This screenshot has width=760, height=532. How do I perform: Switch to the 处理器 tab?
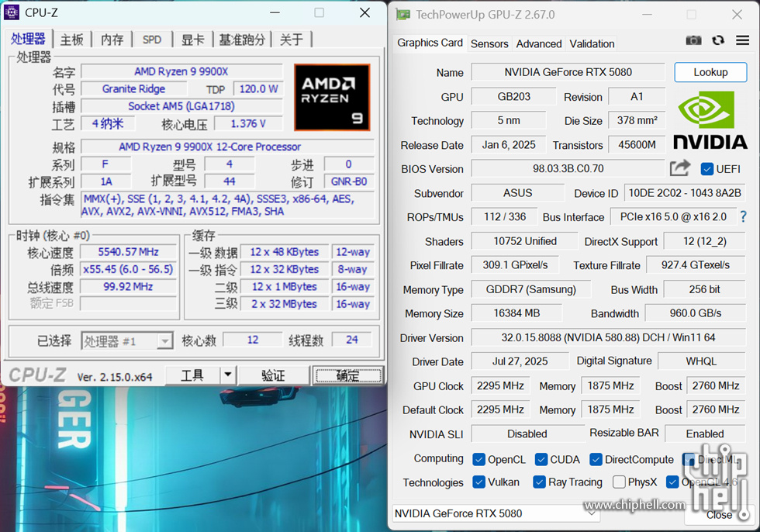click(x=28, y=40)
